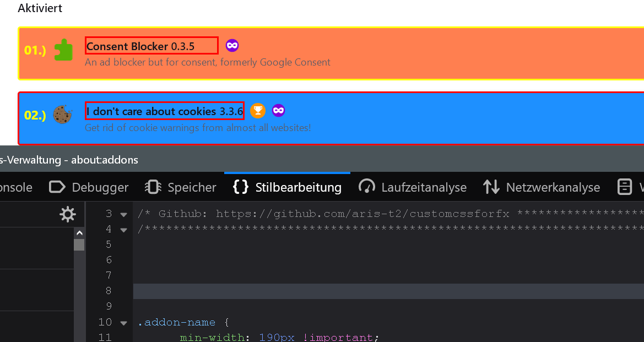Select the Stilbearbeitung tab
644x342 pixels.
click(x=287, y=187)
